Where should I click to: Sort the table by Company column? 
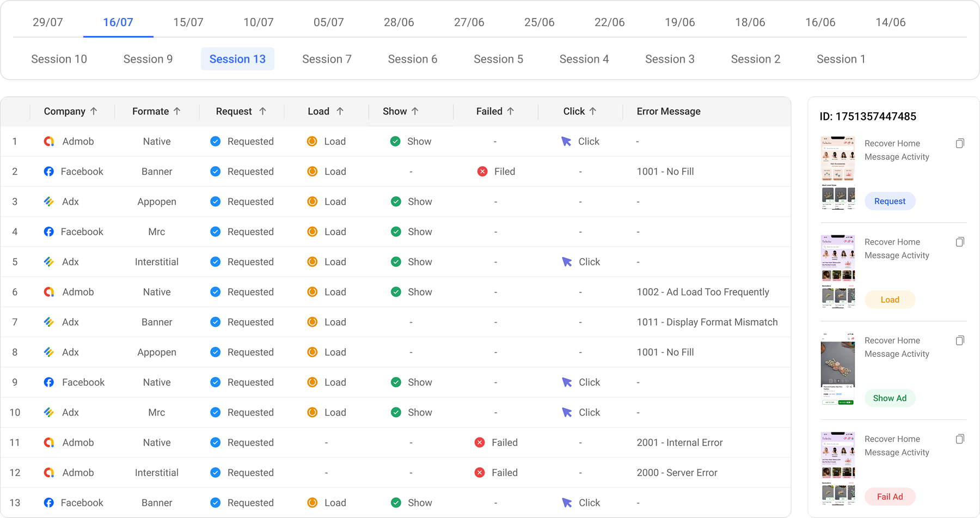[x=94, y=111]
